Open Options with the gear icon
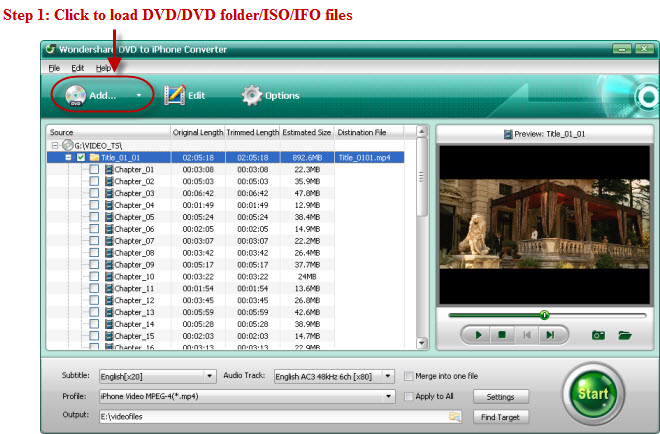The height and width of the screenshot is (434, 660). pyautogui.click(x=252, y=96)
